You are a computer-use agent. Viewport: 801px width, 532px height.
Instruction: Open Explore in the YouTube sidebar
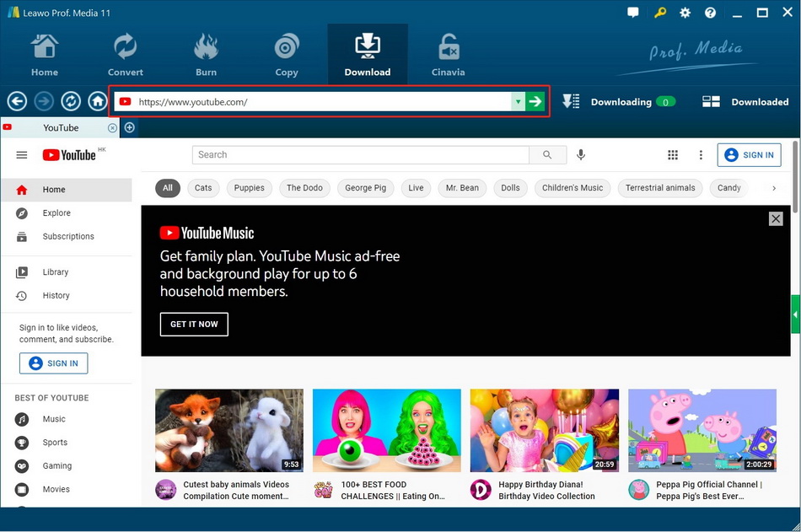coord(56,213)
